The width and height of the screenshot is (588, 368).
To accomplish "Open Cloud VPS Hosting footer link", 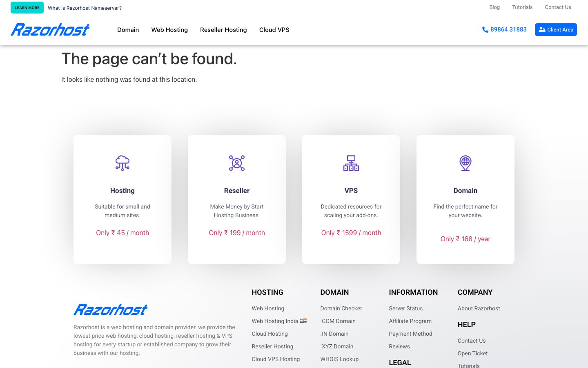I will click(276, 359).
